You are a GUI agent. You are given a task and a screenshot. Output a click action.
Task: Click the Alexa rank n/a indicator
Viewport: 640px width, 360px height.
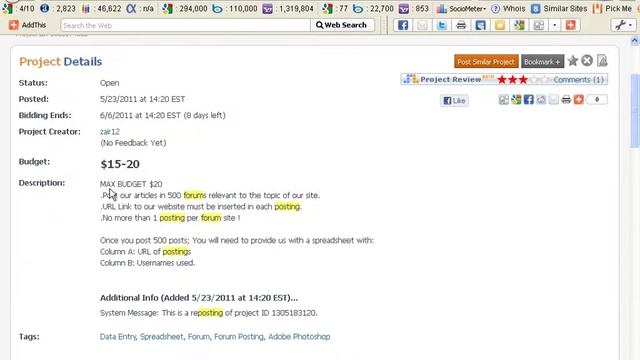click(x=140, y=9)
